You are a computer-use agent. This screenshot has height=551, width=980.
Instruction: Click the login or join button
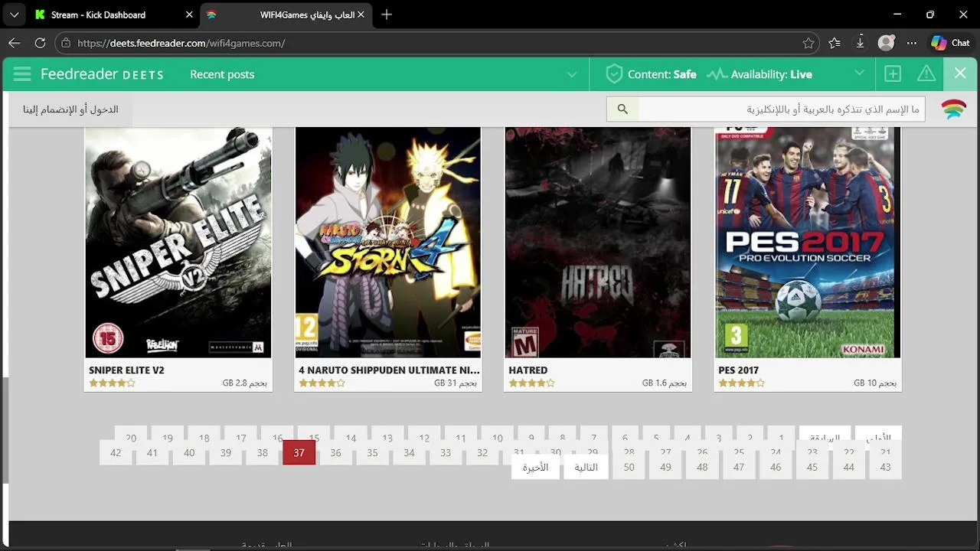point(70,109)
